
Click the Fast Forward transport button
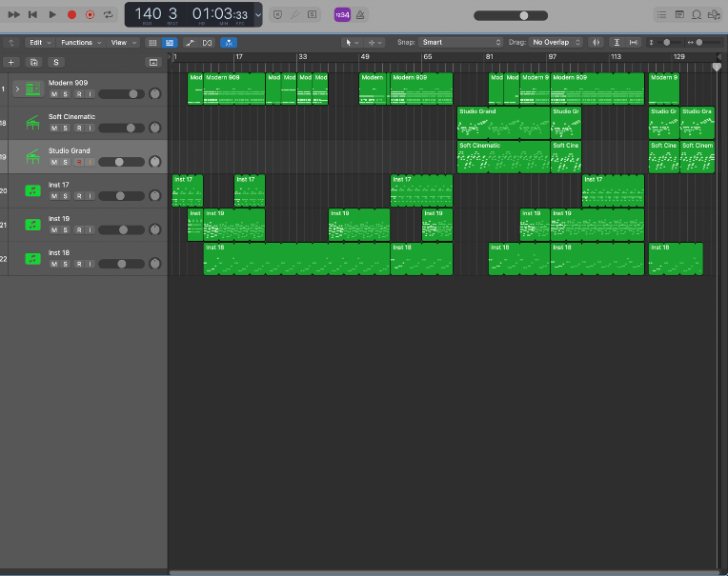(13, 15)
